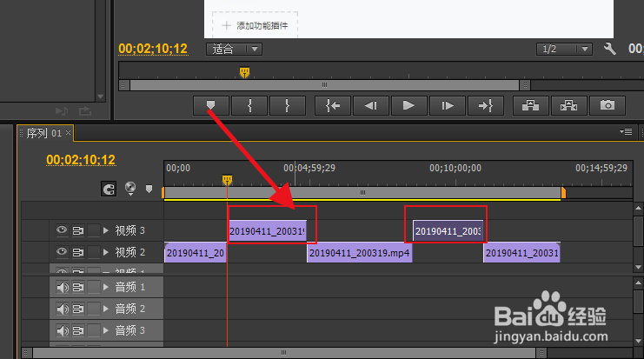Viewport: 644px width, 359px height.
Task: Click the program monitor timecode 00;02;10;12
Action: (153, 49)
